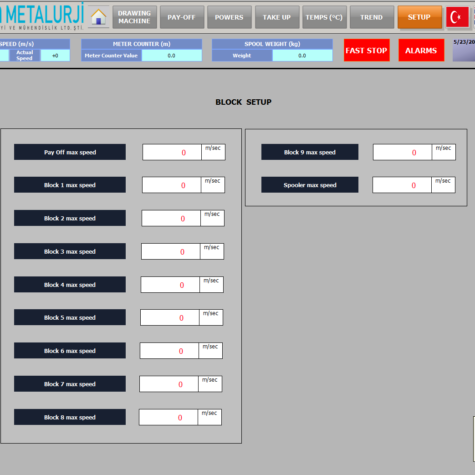Click the home icon button
Screen dimensions: 475x475
click(x=99, y=17)
